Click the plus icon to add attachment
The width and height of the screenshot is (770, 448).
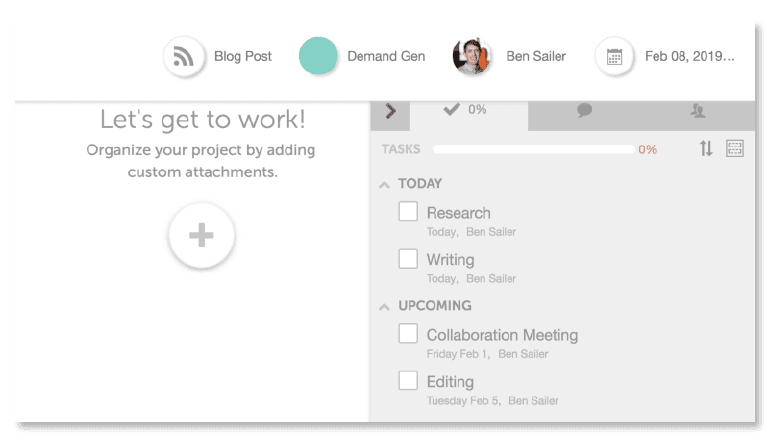point(201,235)
